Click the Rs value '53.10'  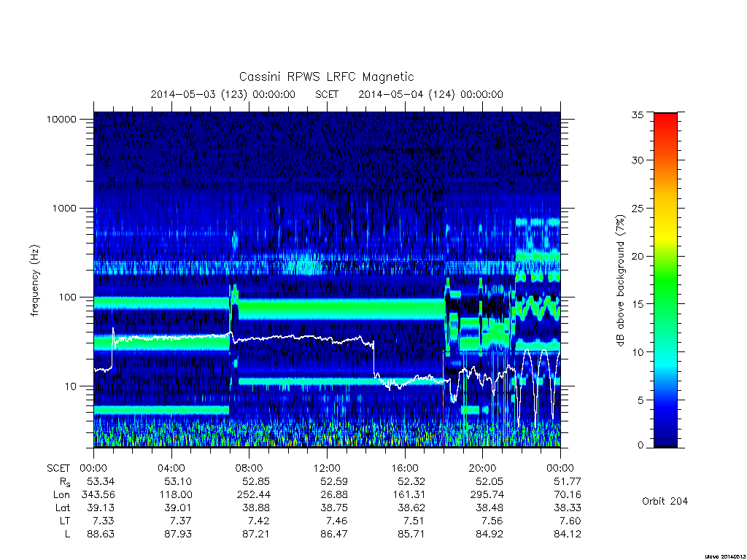pos(178,481)
